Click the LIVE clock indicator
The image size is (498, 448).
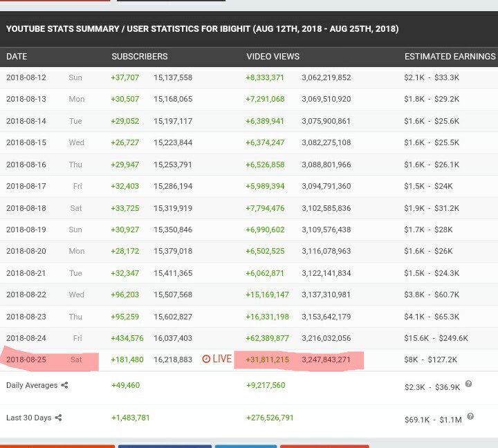point(217,359)
